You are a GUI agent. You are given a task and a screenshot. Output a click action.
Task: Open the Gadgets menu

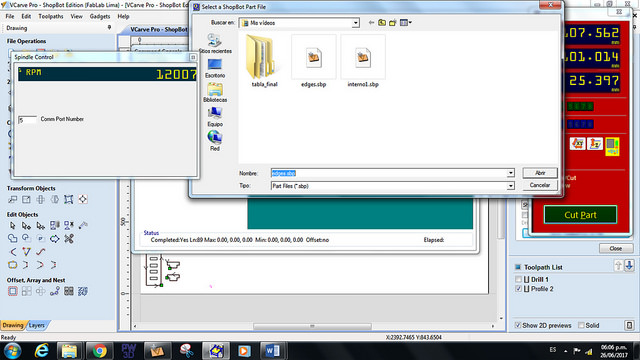point(100,16)
